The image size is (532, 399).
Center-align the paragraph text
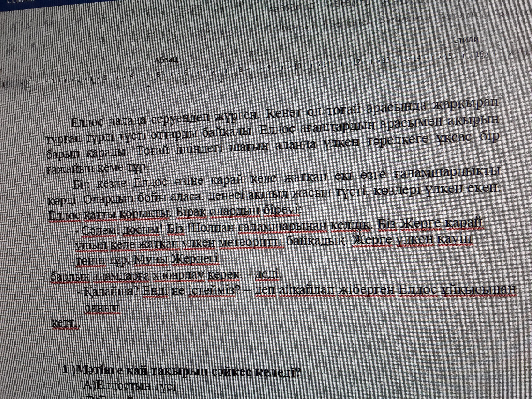click(119, 39)
